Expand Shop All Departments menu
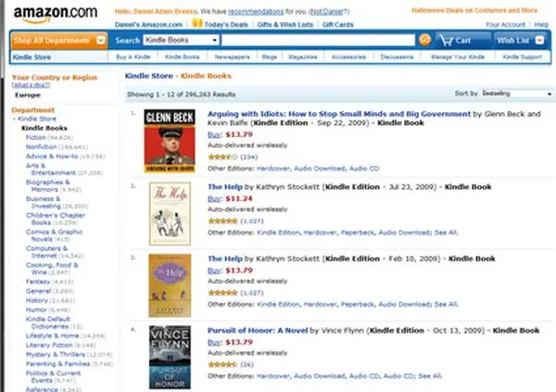 tap(59, 41)
